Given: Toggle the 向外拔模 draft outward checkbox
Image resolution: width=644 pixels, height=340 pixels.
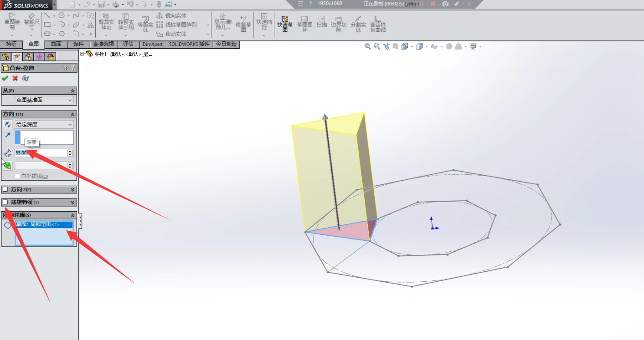Looking at the screenshot, I should 18,176.
